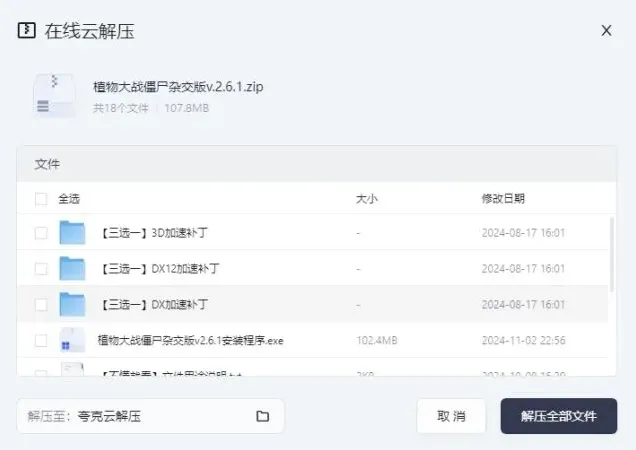Click the 取消 cancel button
This screenshot has height=450, width=636.
point(451,416)
